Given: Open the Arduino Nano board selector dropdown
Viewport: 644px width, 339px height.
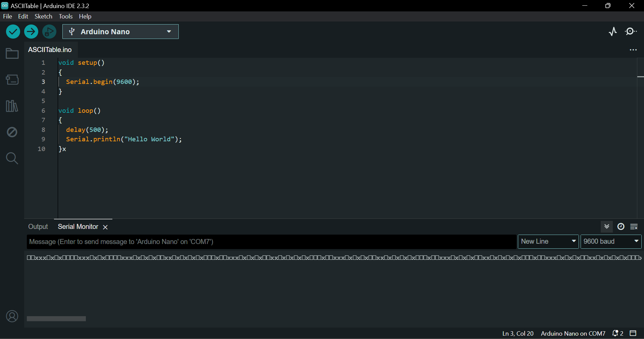Looking at the screenshot, I should (120, 32).
